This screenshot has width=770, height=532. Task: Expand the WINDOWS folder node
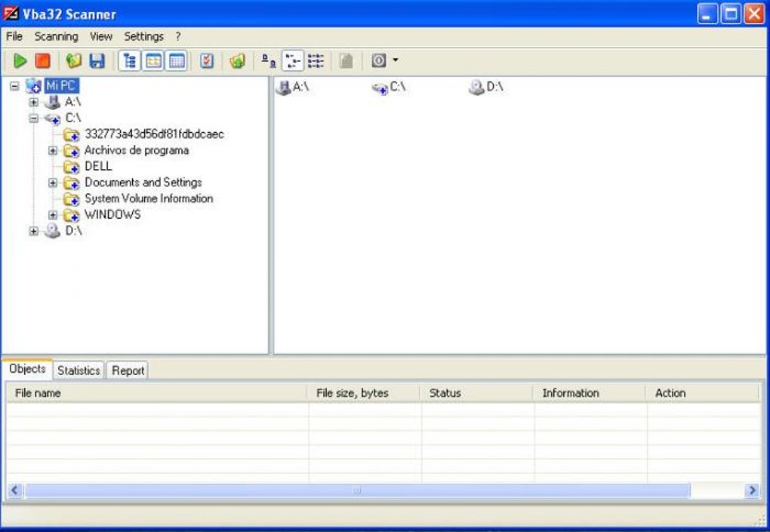click(x=53, y=215)
